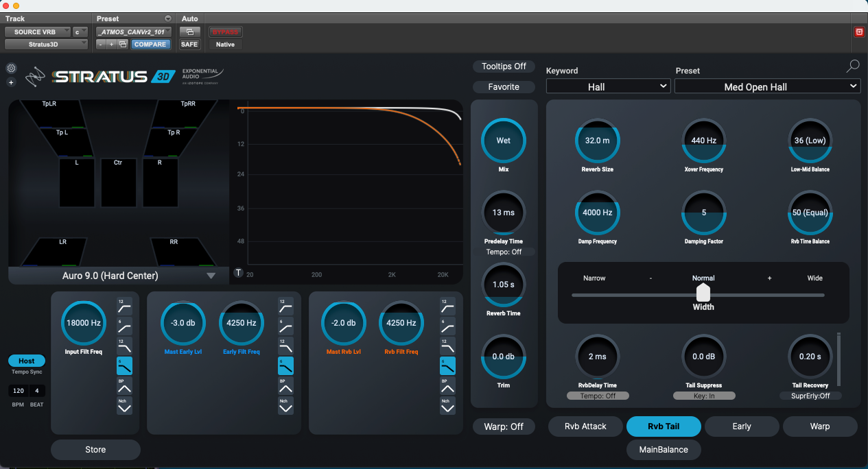Choose the BP band-pass filter for Rvb
The image size is (868, 469).
click(x=447, y=385)
